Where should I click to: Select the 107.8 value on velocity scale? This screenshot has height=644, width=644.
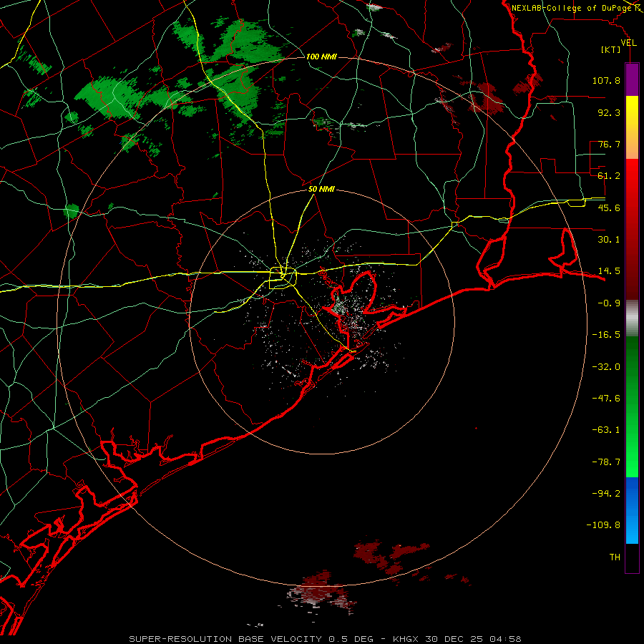pos(606,80)
